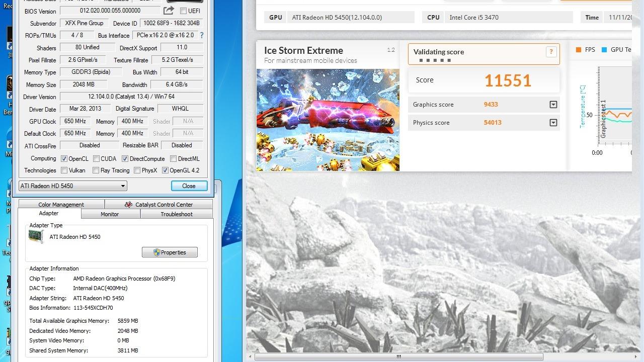Viewport: 644px width, 362px height.
Task: Click the Ice Storm Extreme benchmark thumbnail
Action: point(328,120)
